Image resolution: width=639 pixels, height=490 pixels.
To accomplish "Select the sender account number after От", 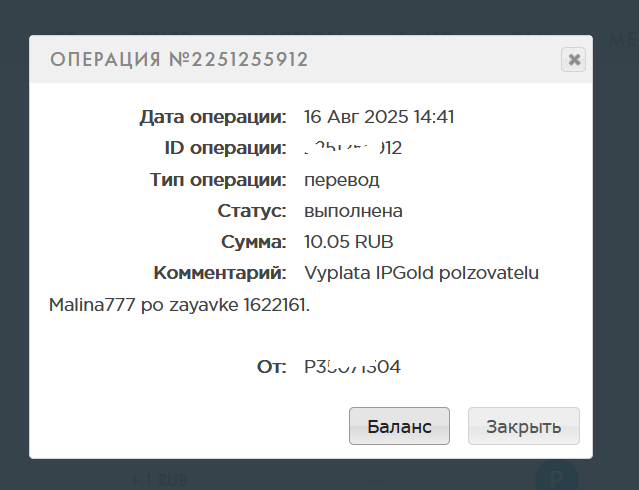I will (x=352, y=367).
